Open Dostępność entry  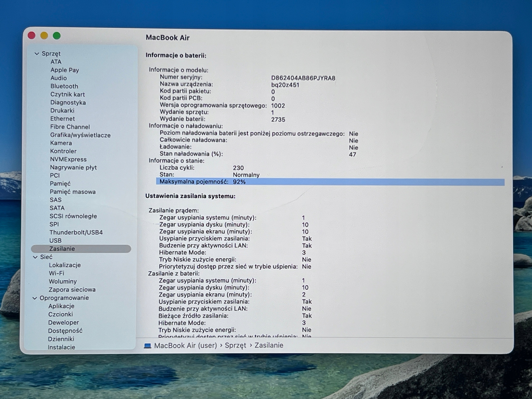click(x=65, y=331)
